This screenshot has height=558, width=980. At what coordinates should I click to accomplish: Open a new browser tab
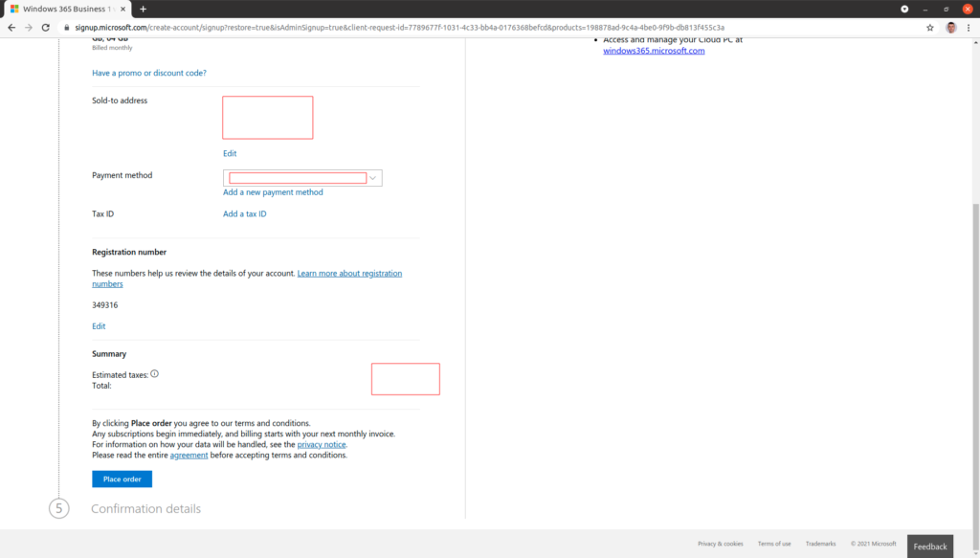(x=144, y=9)
